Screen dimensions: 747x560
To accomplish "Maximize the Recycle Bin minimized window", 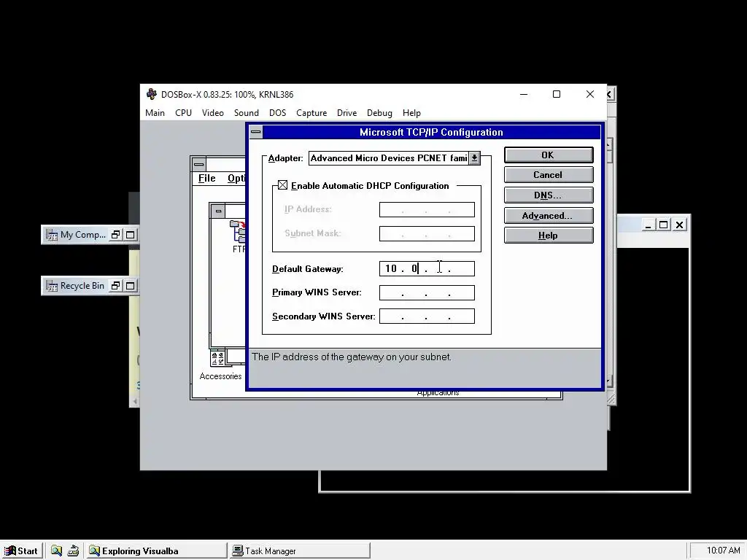I will (130, 286).
